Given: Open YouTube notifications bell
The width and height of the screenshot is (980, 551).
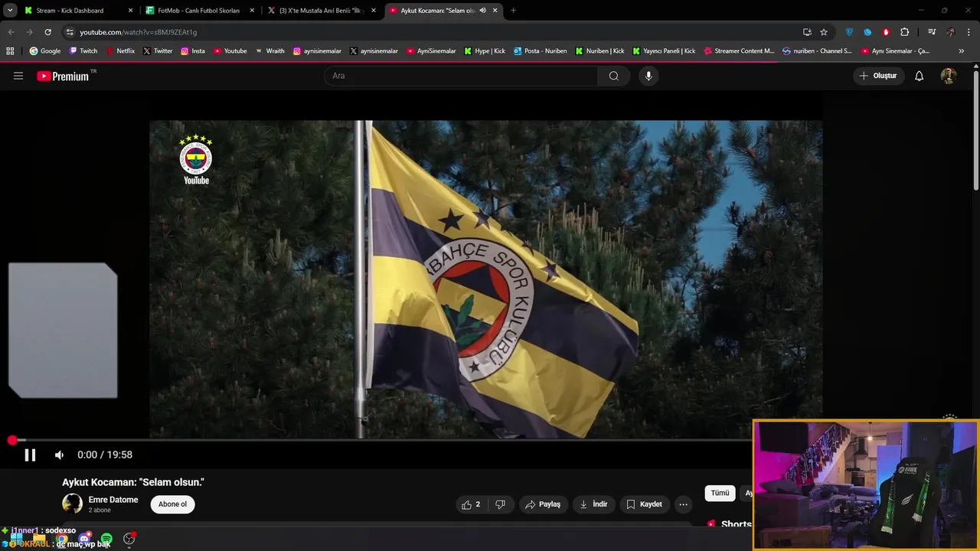Looking at the screenshot, I should click(920, 76).
